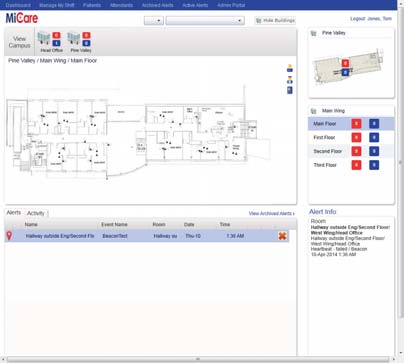Click the vertical page scrollbar

coord(401,163)
